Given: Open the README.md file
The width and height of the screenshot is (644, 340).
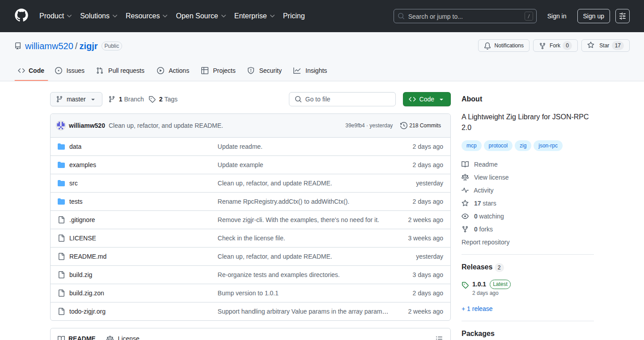Looking at the screenshot, I should pyautogui.click(x=88, y=256).
